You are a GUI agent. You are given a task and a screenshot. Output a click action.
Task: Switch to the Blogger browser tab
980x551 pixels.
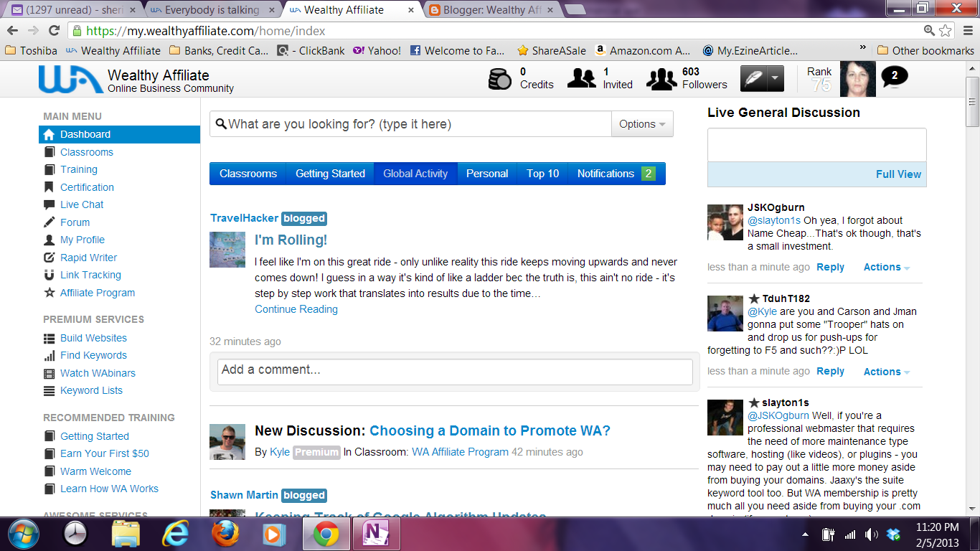pos(491,10)
